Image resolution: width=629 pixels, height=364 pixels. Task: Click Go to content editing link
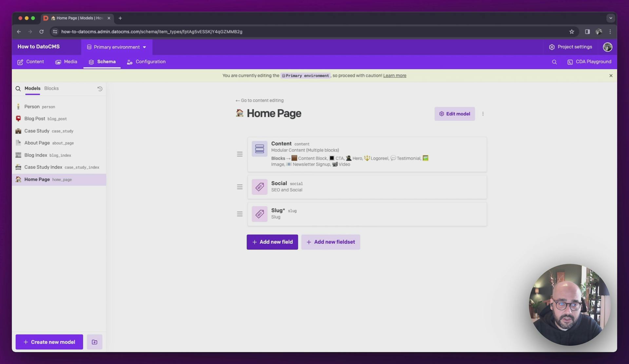(259, 100)
